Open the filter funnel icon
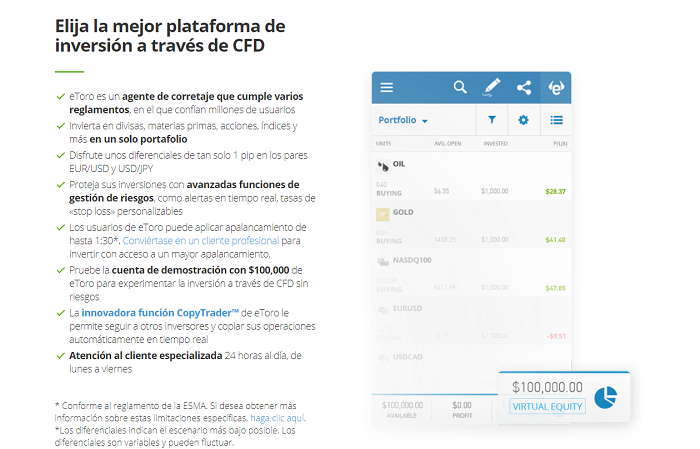 coord(492,120)
